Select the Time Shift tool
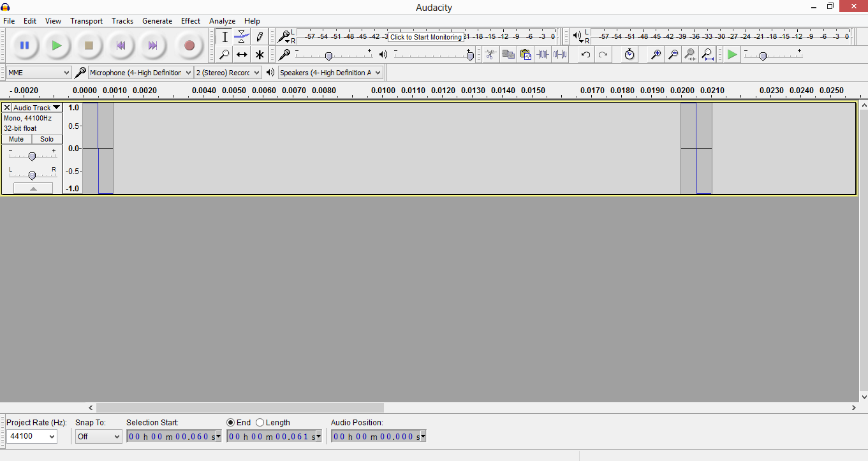The image size is (868, 461). (242, 55)
